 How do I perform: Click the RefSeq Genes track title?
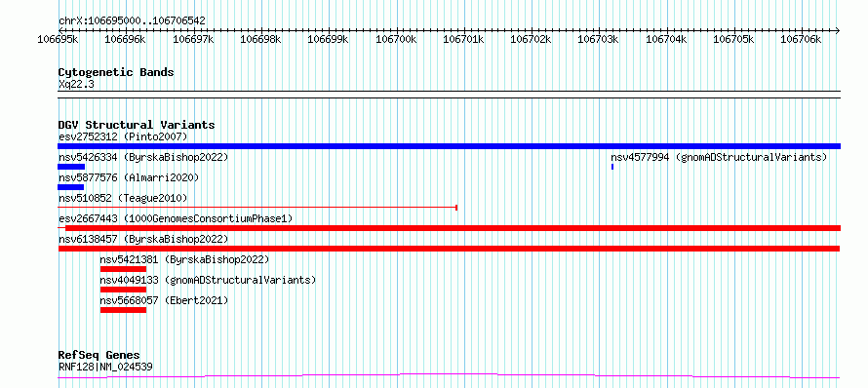pos(99,355)
